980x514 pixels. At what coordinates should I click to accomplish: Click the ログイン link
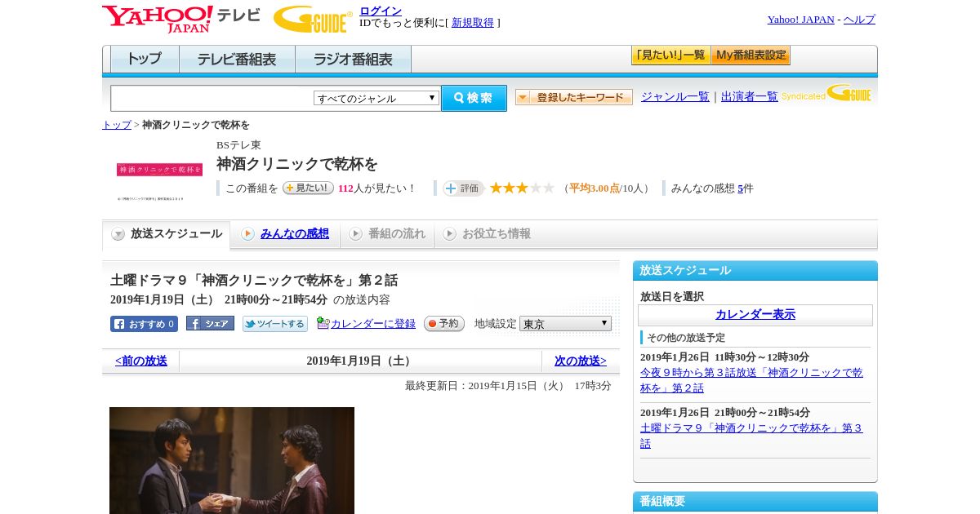click(x=381, y=11)
